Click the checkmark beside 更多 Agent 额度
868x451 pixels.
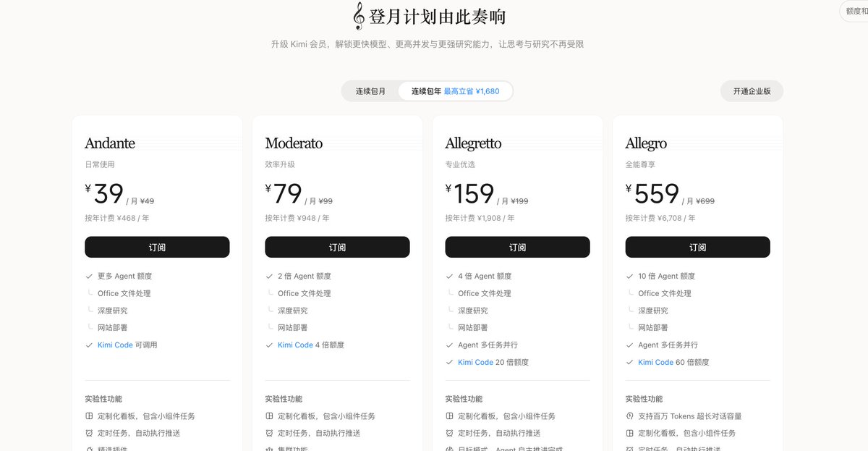pos(89,276)
